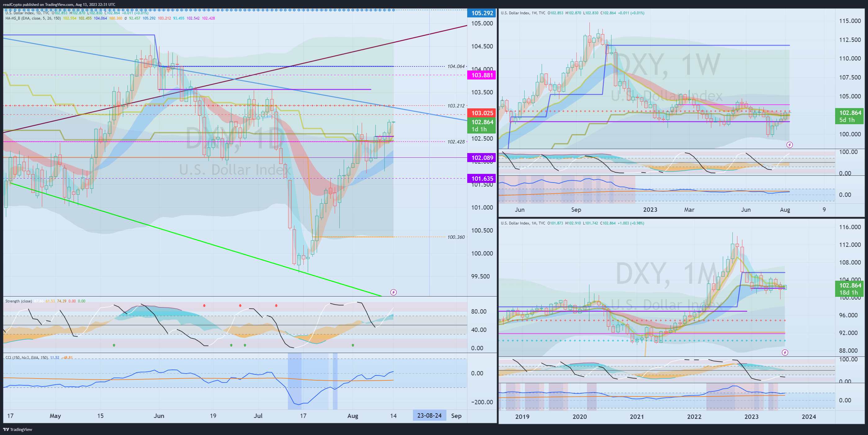This screenshot has width=868, height=435.
Task: Click the purple 102.089 price label
Action: click(x=481, y=157)
